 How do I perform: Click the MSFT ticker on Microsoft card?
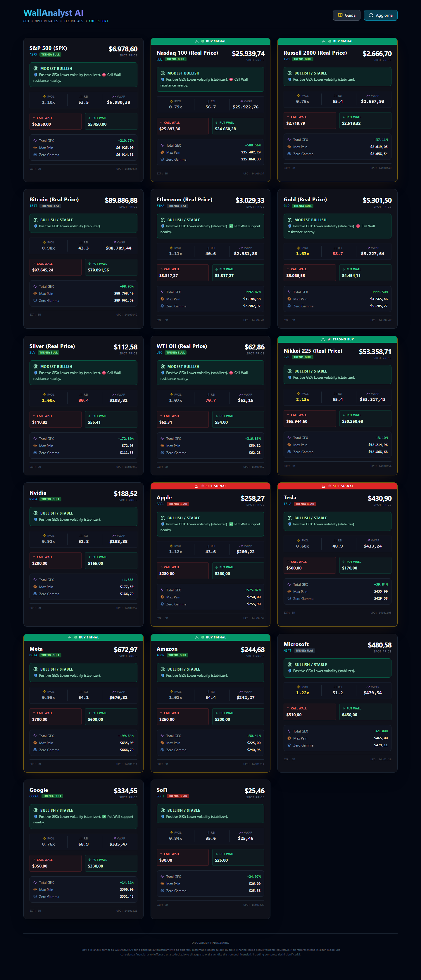point(287,650)
